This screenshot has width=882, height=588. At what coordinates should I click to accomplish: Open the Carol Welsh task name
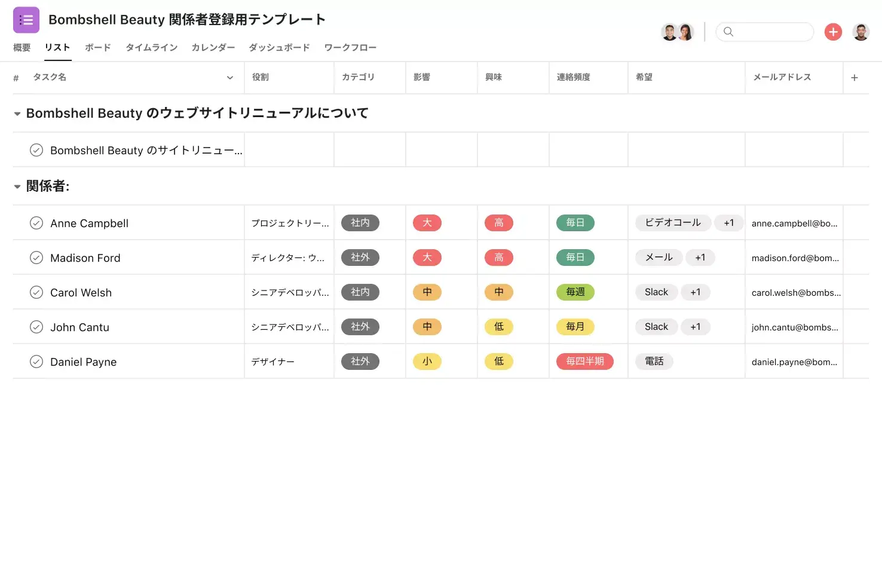[x=81, y=293]
